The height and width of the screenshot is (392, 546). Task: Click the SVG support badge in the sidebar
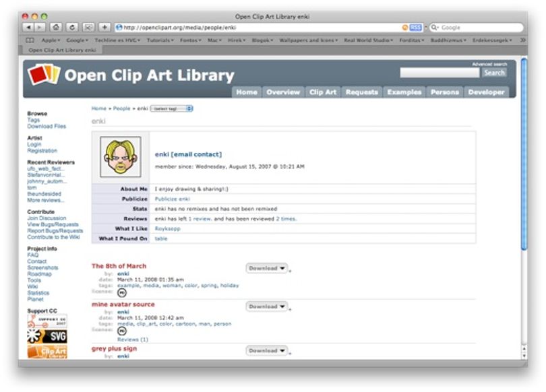click(47, 336)
